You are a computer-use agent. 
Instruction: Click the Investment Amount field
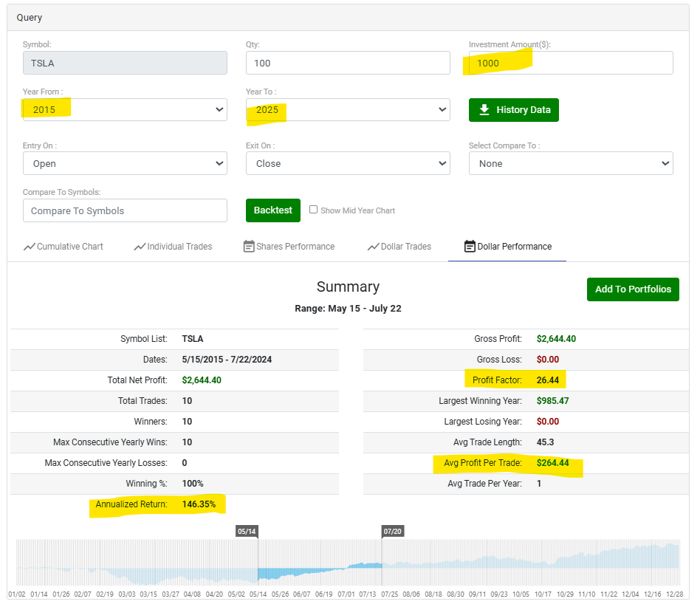click(571, 63)
